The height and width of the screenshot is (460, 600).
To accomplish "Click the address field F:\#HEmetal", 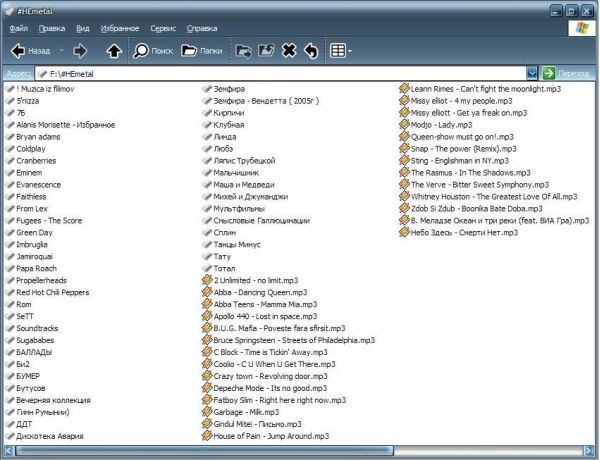I will pyautogui.click(x=281, y=73).
